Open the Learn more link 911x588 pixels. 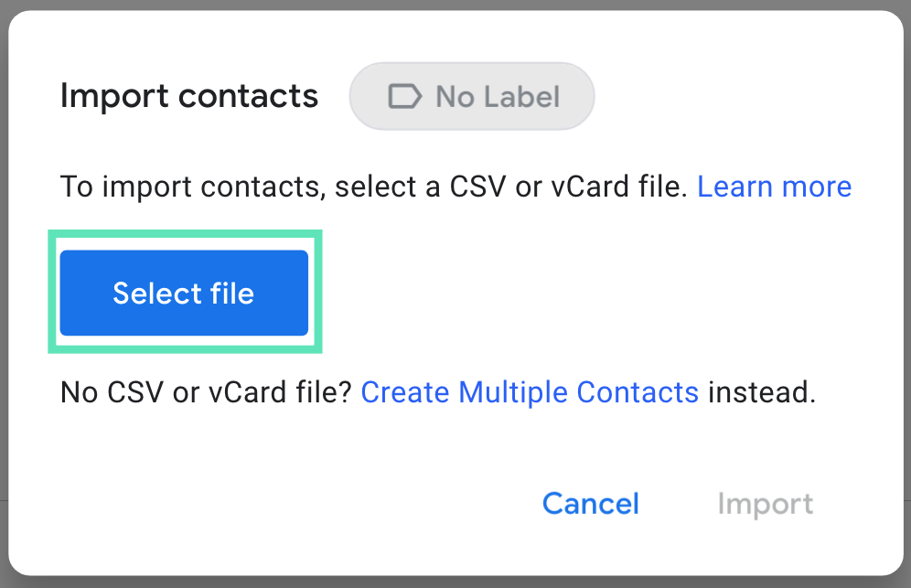coord(774,187)
